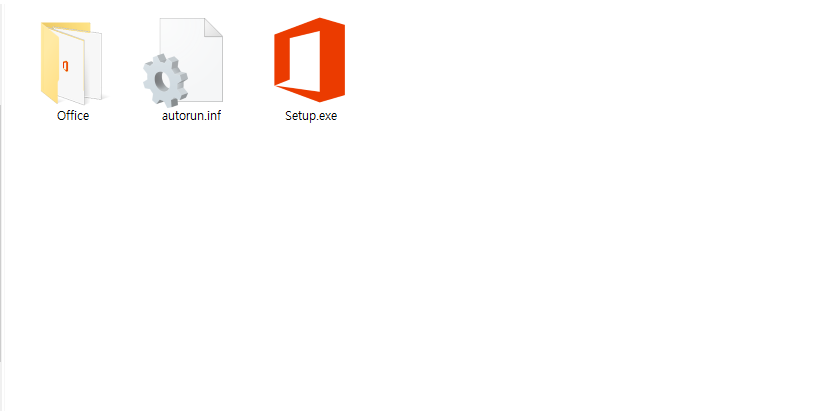Click the white door shape in Setup.exe logo
The height and width of the screenshot is (415, 820).
(302, 60)
